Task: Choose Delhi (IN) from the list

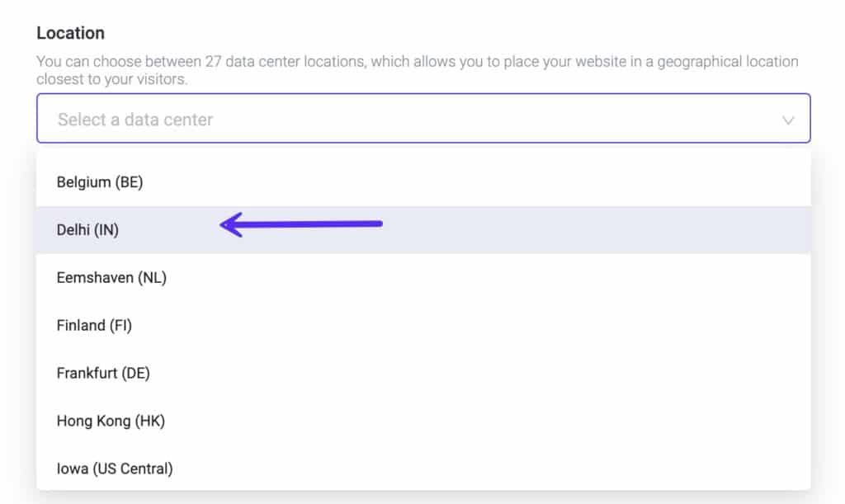Action: click(x=87, y=230)
